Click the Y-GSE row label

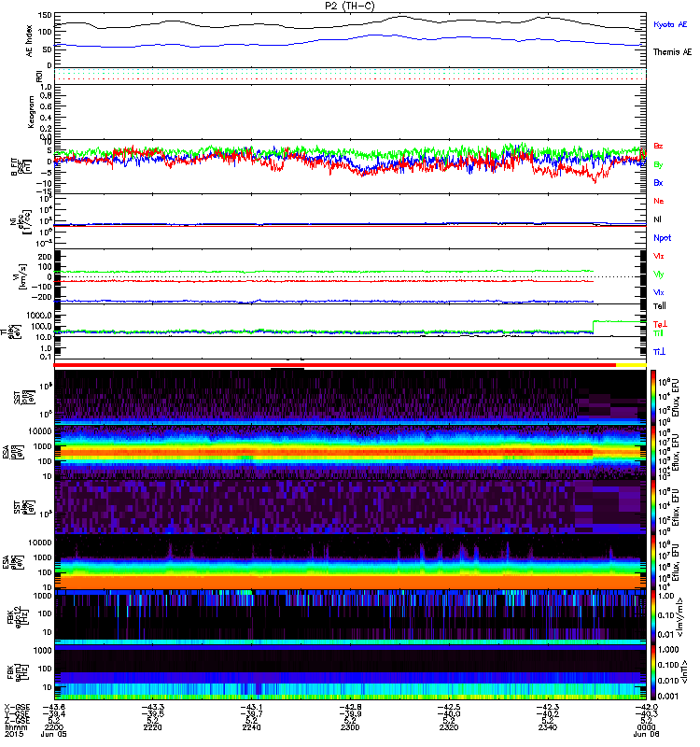[17, 713]
